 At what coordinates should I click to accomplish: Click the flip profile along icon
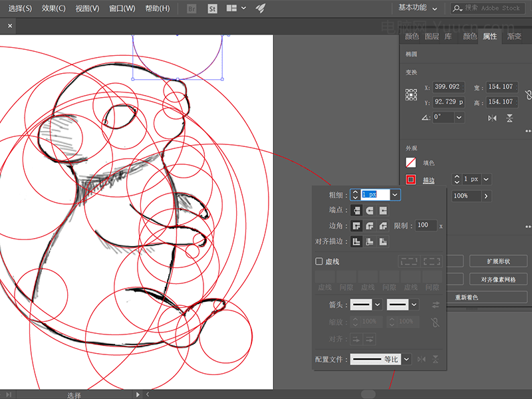pyautogui.click(x=422, y=359)
